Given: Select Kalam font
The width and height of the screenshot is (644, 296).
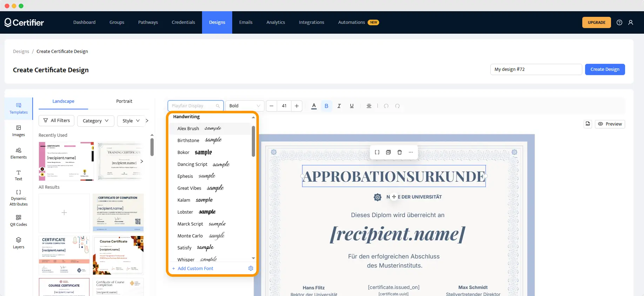Looking at the screenshot, I should (x=210, y=200).
